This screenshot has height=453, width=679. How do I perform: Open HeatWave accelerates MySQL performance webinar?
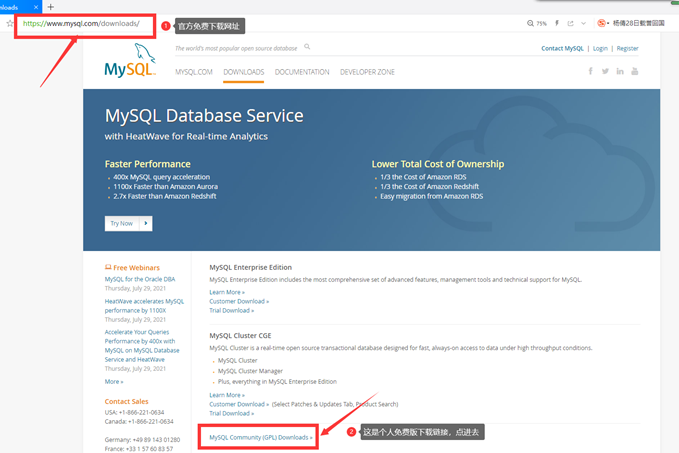point(144,306)
